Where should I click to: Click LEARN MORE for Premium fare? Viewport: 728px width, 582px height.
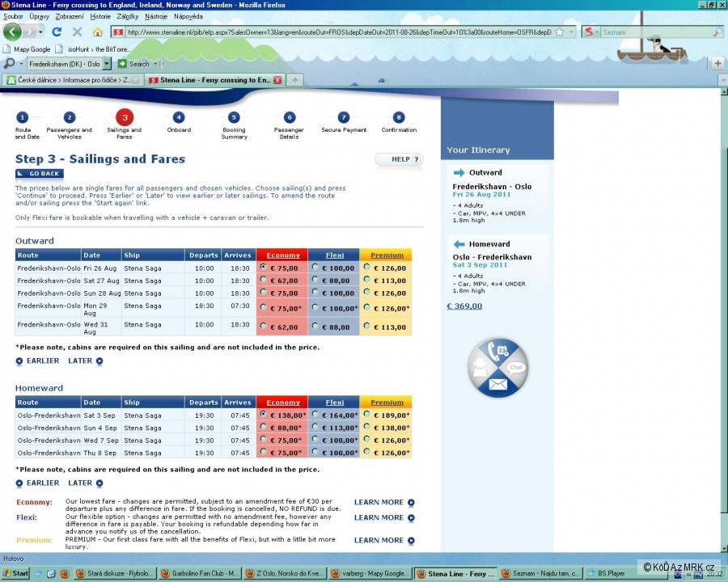tap(384, 540)
